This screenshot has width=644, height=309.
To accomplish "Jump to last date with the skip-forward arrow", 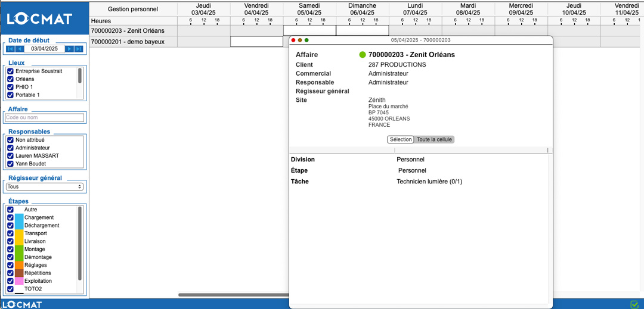I will 79,49.
